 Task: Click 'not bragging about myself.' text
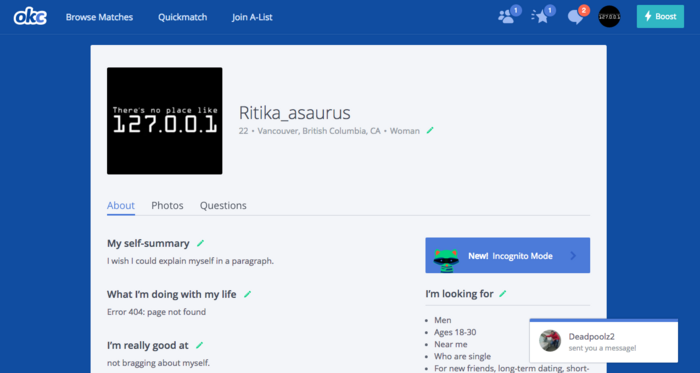158,363
